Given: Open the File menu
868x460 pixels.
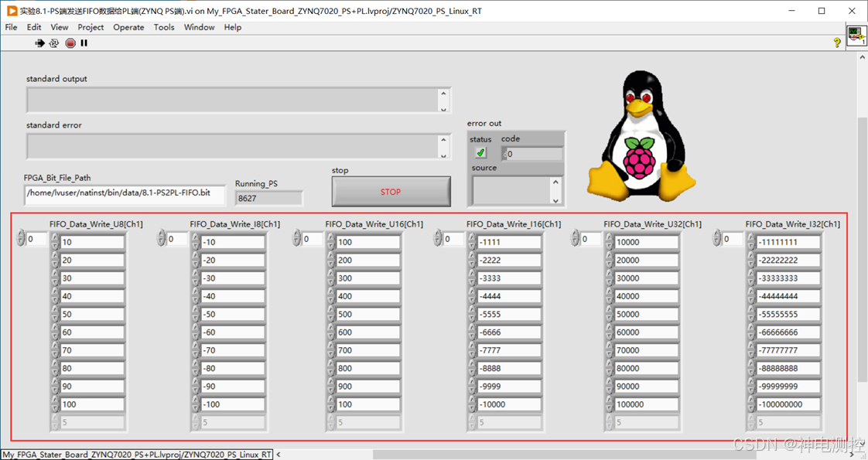Looking at the screenshot, I should click(11, 27).
